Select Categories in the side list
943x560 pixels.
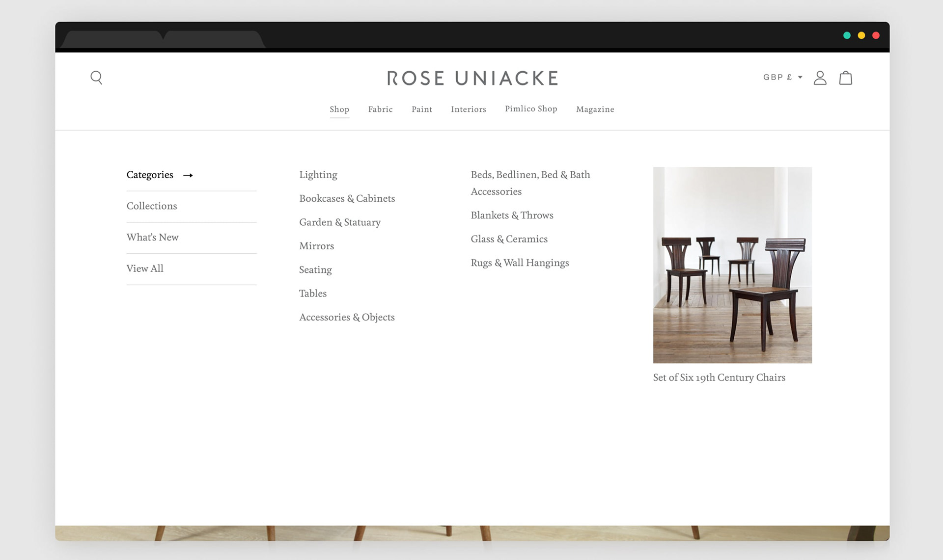(x=150, y=175)
